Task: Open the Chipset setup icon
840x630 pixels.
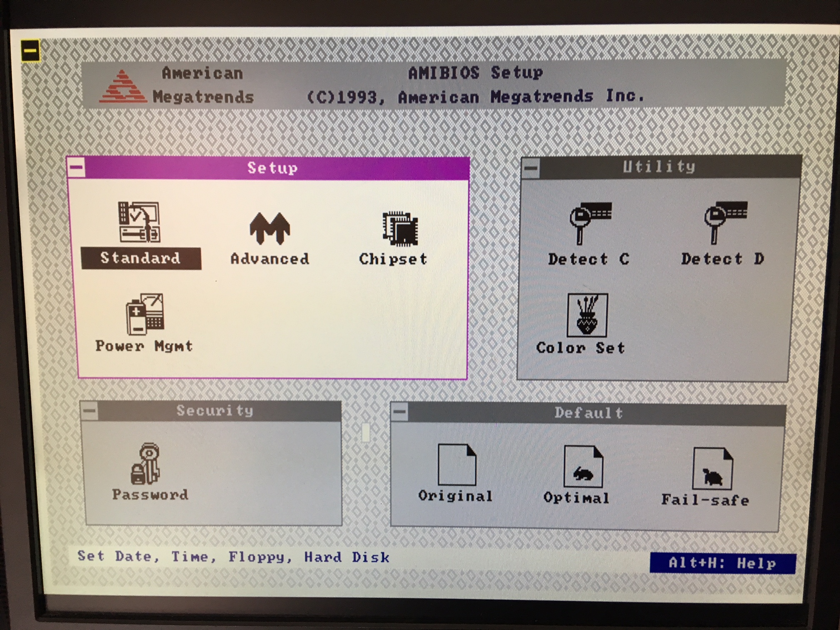Action: tap(400, 229)
